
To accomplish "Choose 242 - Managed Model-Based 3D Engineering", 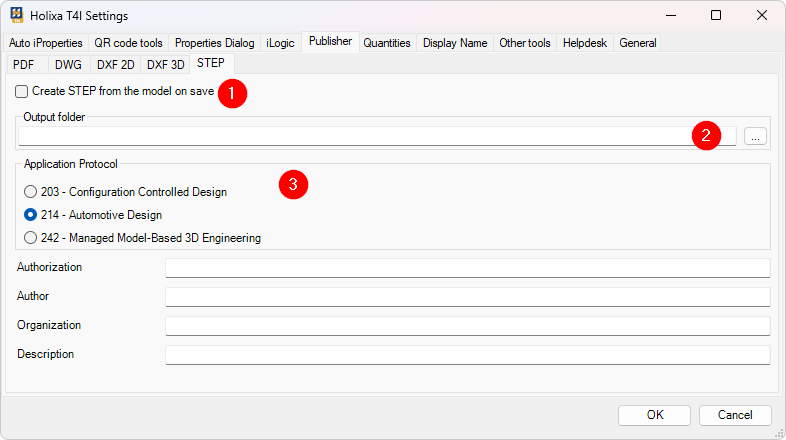I will coord(30,238).
